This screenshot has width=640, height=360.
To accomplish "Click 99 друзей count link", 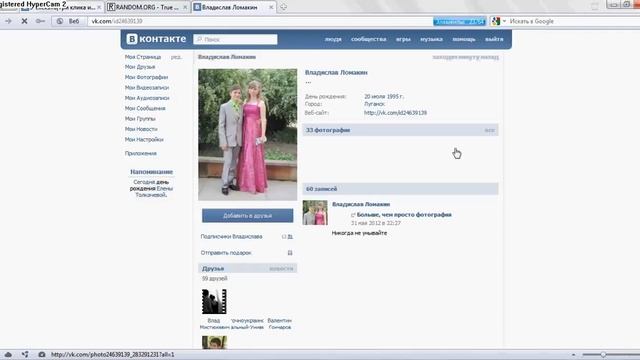I will [x=215, y=279].
